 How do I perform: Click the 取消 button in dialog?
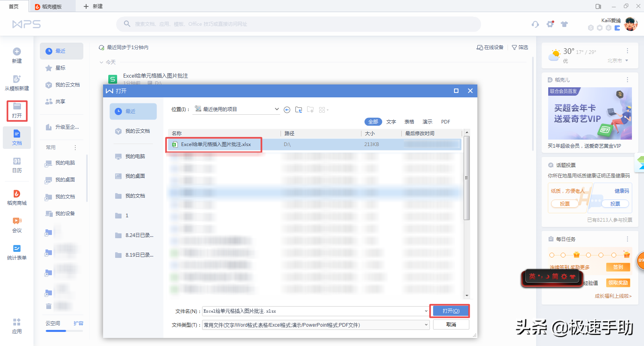click(x=451, y=325)
